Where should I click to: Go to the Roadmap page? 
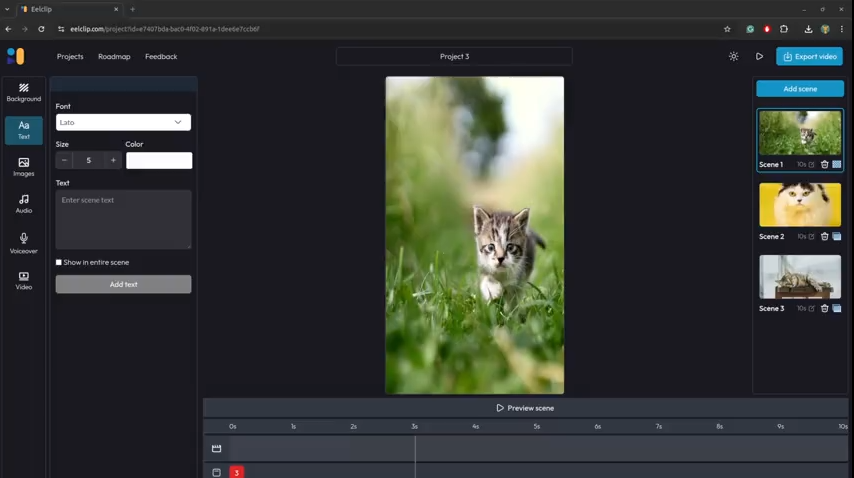coord(114,57)
